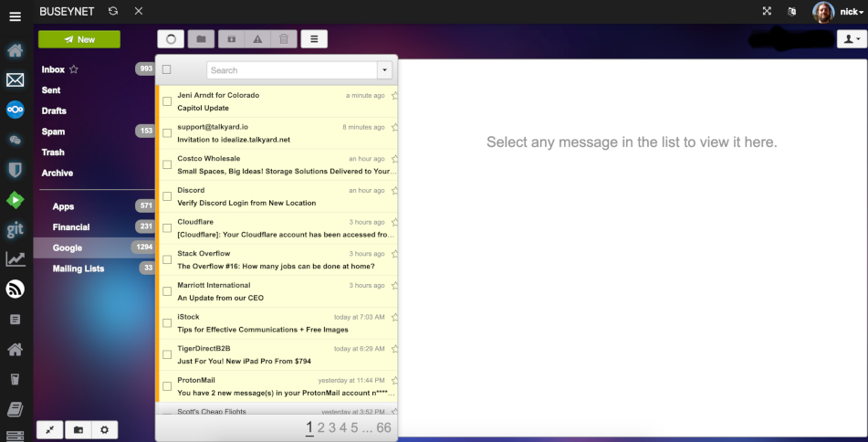Open mail settings with the gear icon
The height and width of the screenshot is (442, 868).
104,429
